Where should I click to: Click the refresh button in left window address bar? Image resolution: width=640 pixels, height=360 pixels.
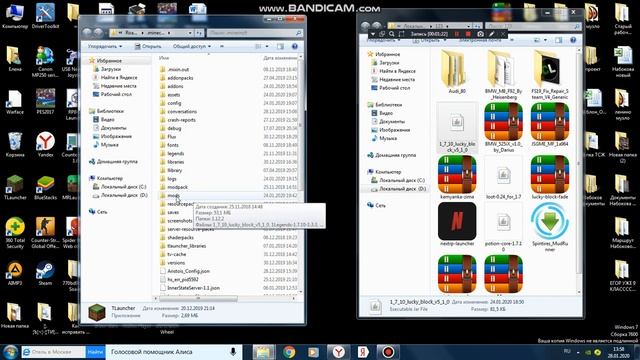199,33
